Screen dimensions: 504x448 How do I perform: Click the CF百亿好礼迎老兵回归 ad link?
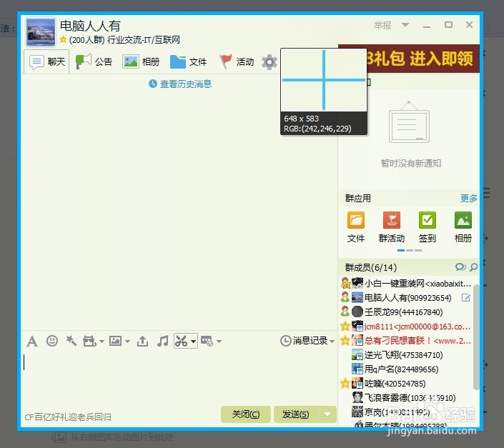pyautogui.click(x=68, y=417)
